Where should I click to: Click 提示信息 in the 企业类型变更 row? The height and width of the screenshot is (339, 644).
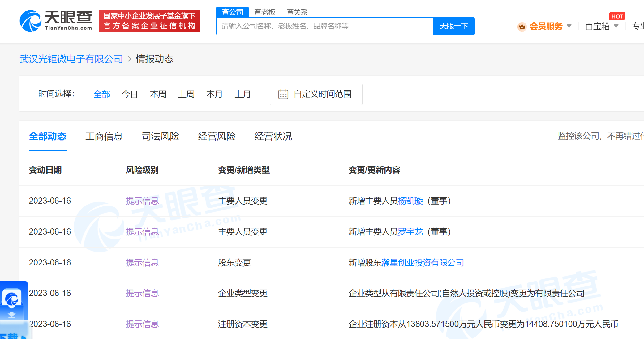click(142, 293)
